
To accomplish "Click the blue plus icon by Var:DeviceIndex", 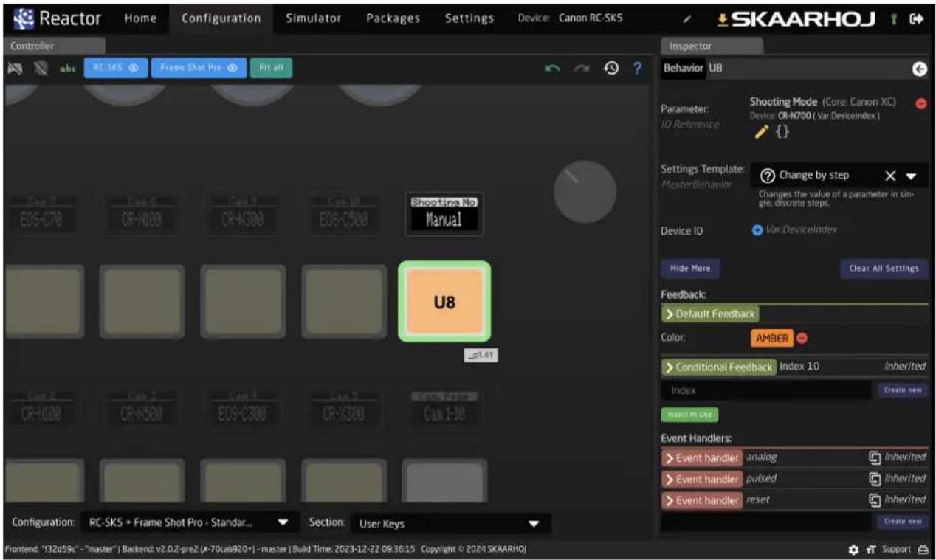I will (x=757, y=230).
